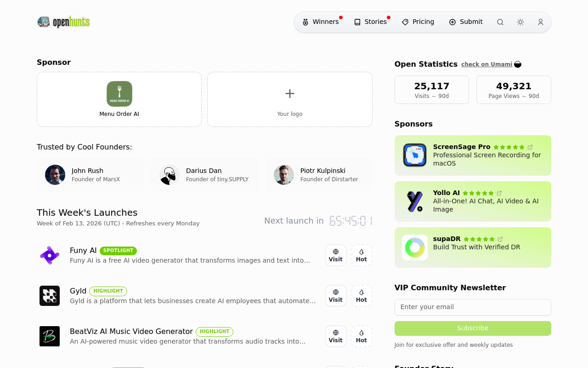
Task: Open BeatViz AI Music Video Generator title
Action: 131,332
